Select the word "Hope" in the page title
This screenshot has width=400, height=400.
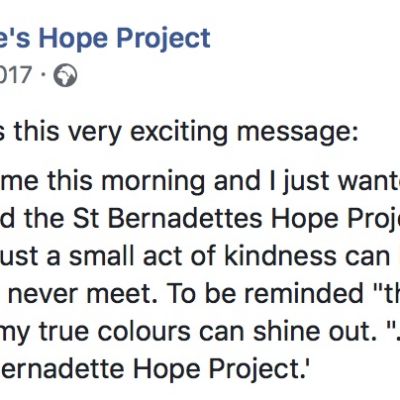tap(73, 39)
